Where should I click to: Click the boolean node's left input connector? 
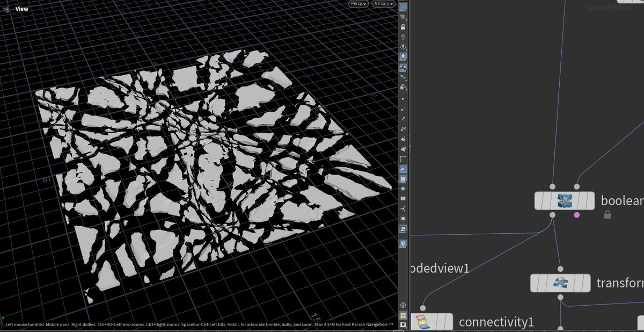pyautogui.click(x=553, y=186)
